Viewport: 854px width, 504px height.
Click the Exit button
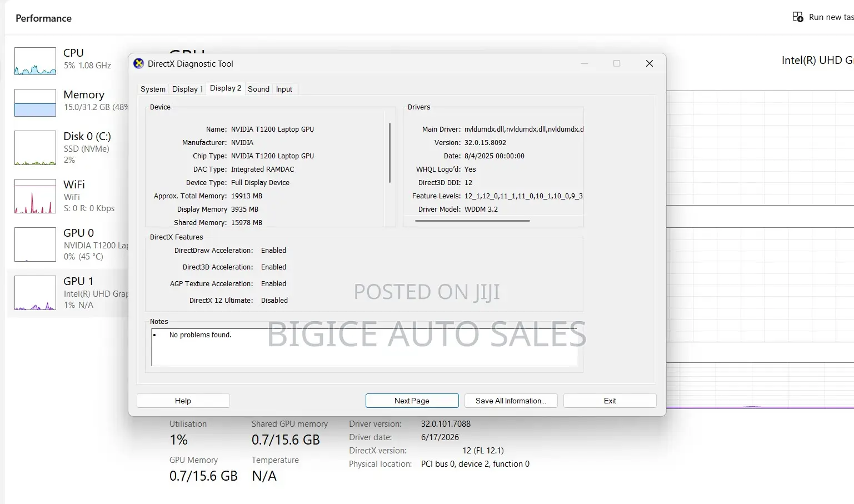[x=610, y=401]
